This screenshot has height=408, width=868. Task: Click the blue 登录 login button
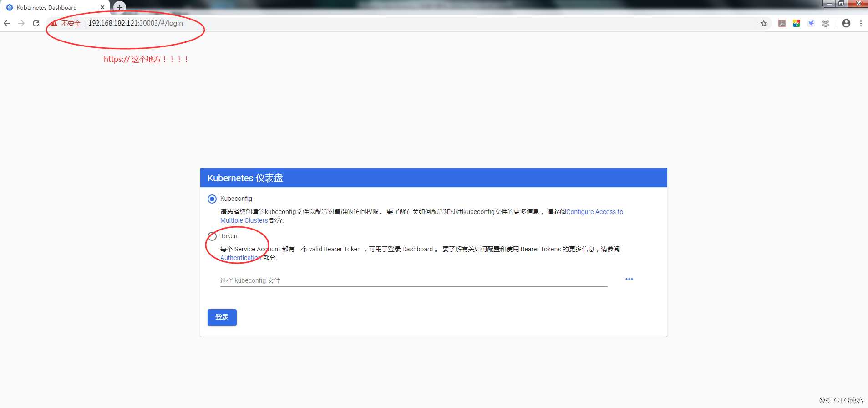(x=222, y=317)
